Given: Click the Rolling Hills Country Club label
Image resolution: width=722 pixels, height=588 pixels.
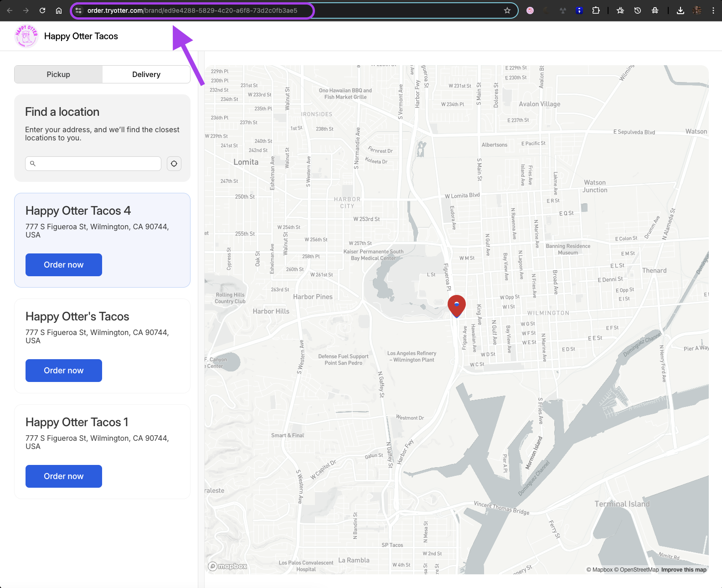Looking at the screenshot, I should pos(230,298).
